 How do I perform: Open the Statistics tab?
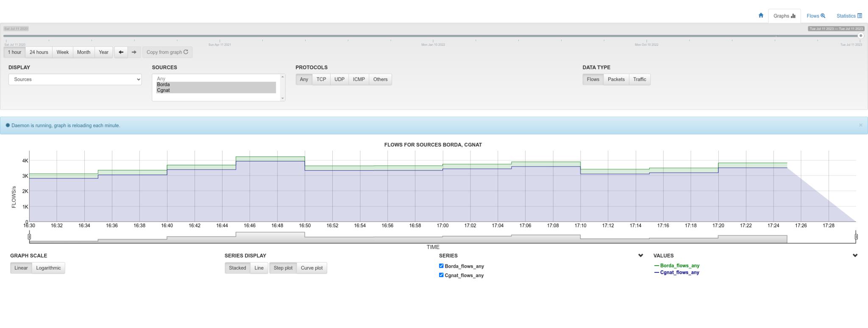click(x=849, y=16)
